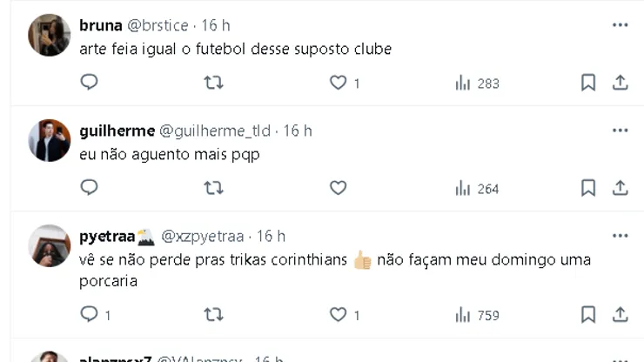Bookmark bruna's tweet

click(x=588, y=83)
